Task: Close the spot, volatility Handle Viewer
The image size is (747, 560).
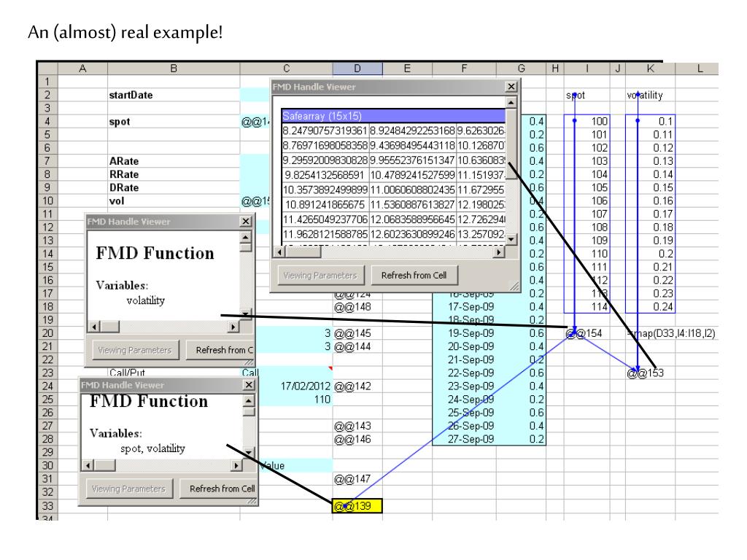Action: (249, 385)
